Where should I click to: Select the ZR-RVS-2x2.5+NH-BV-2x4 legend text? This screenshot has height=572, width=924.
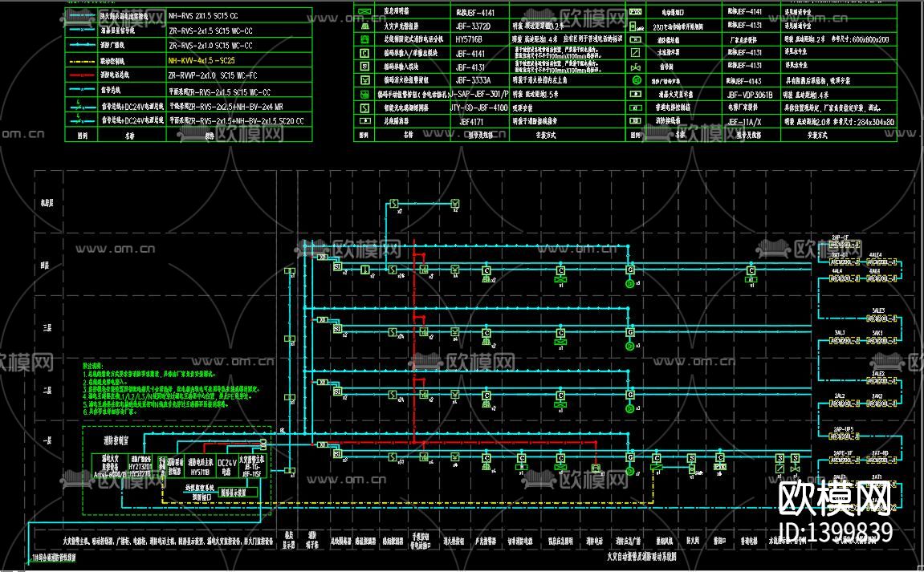[x=226, y=106]
